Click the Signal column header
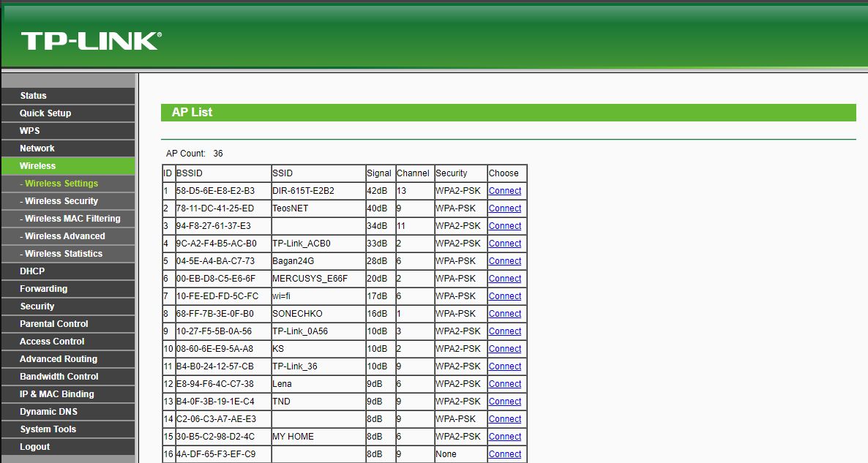 point(380,173)
